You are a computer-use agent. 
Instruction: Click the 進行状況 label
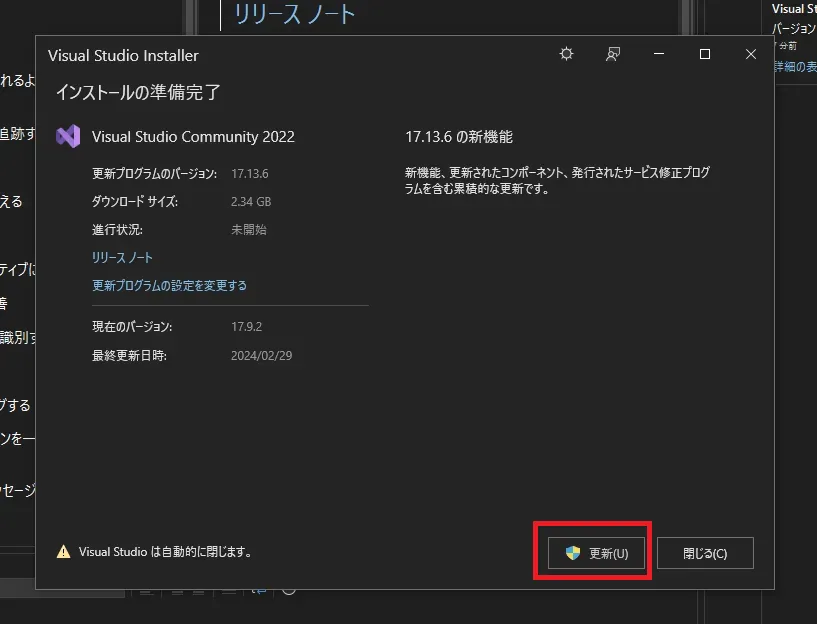click(117, 230)
